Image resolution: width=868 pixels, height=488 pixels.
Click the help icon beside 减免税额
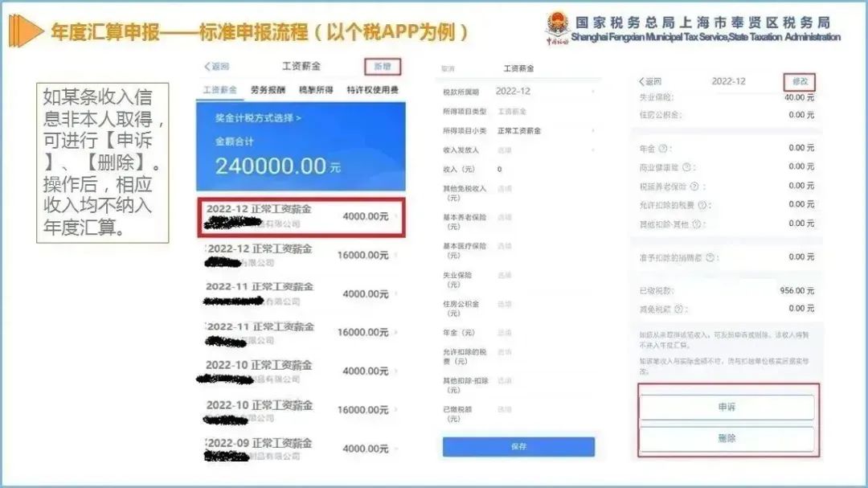[x=678, y=309]
